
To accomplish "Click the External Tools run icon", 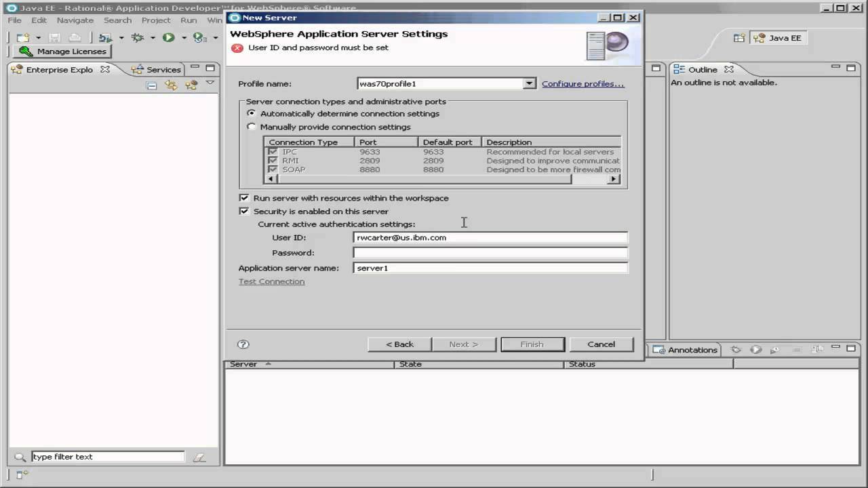I will tap(199, 38).
